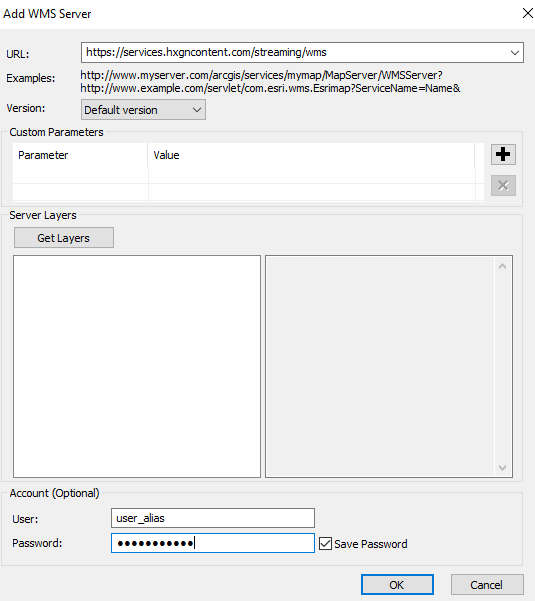Expand the URL dropdown arrow
535x601 pixels.
[515, 53]
